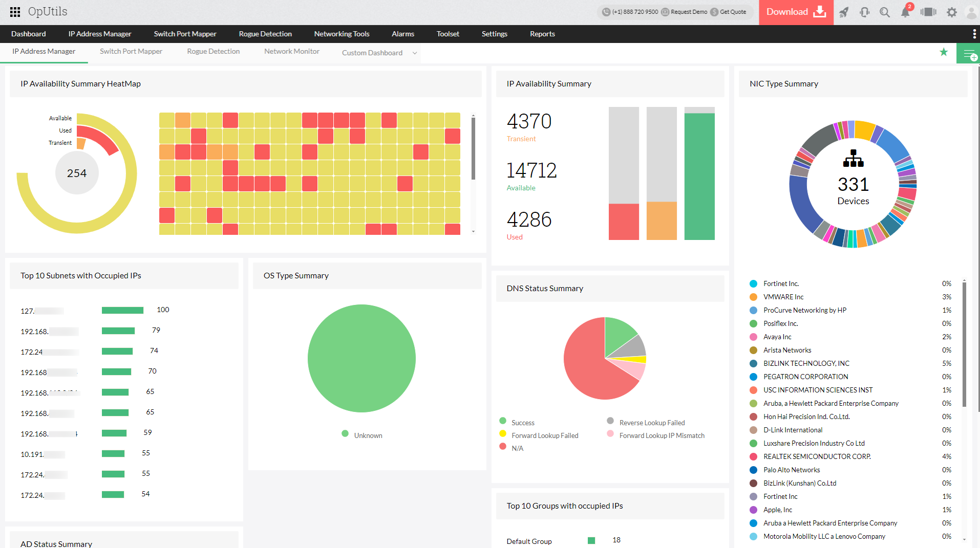Screen dimensions: 980x548
Task: Click the green favorite star icon
Action: point(944,52)
